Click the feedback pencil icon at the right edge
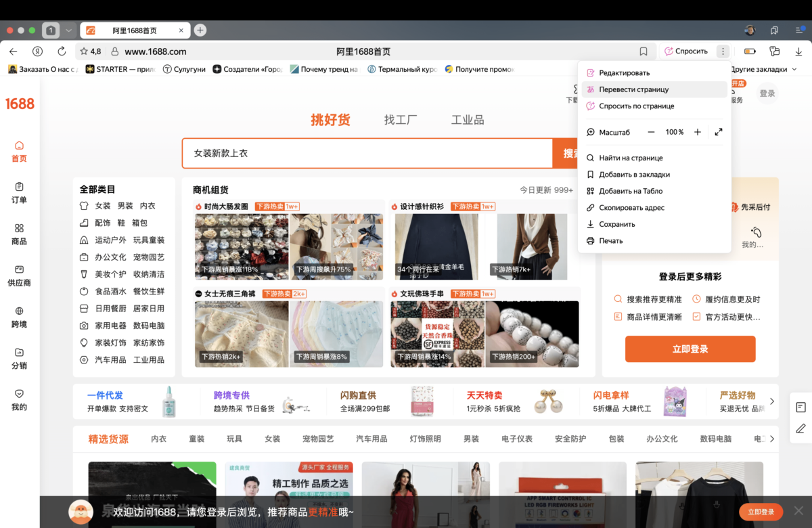This screenshot has height=528, width=812. [800, 428]
